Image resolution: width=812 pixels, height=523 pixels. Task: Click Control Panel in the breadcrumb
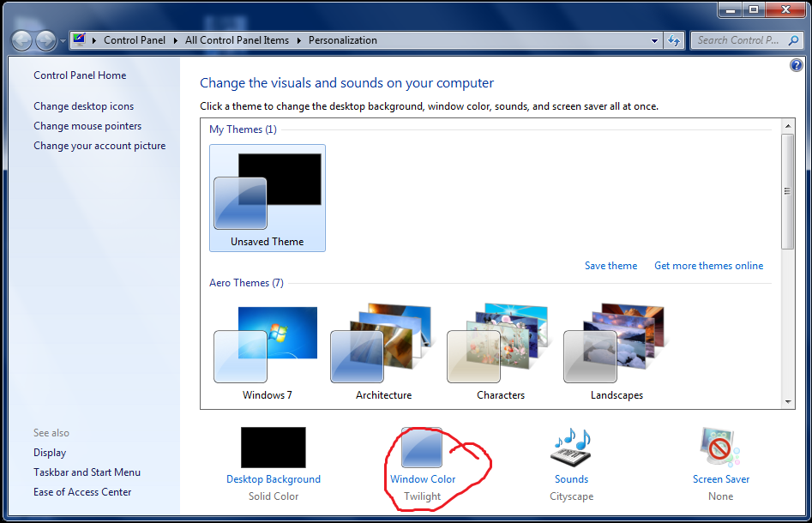135,40
